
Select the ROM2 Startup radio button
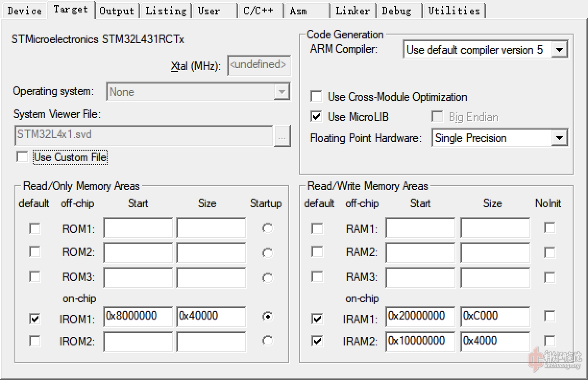tap(268, 253)
